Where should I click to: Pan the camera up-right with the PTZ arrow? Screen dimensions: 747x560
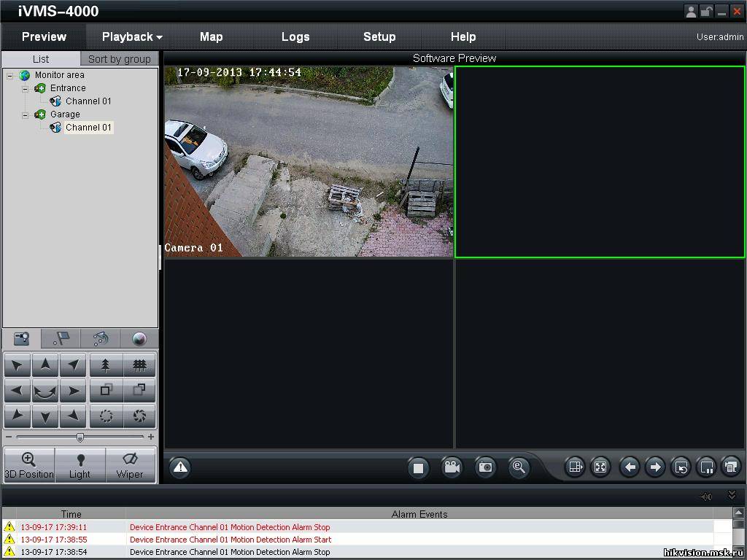pos(73,365)
